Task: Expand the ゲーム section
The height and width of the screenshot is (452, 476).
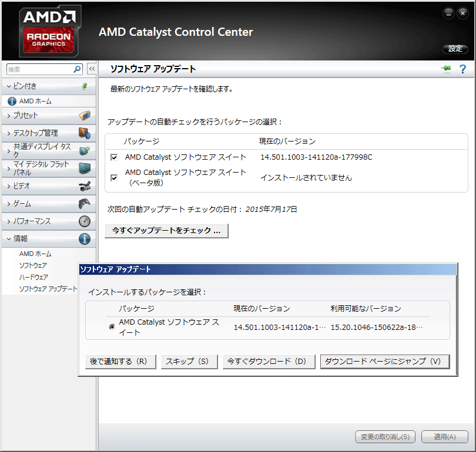Action: [x=9, y=204]
